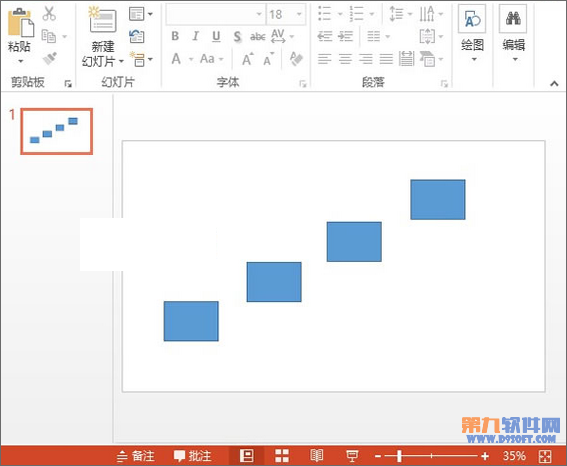The width and height of the screenshot is (567, 466).
Task: Toggle Italic formatting
Action: click(195, 36)
